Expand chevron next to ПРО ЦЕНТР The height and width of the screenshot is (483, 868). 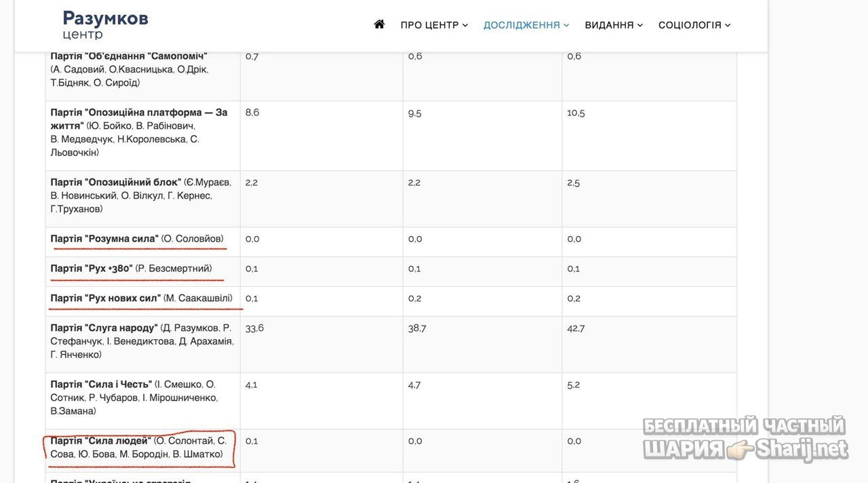[465, 25]
